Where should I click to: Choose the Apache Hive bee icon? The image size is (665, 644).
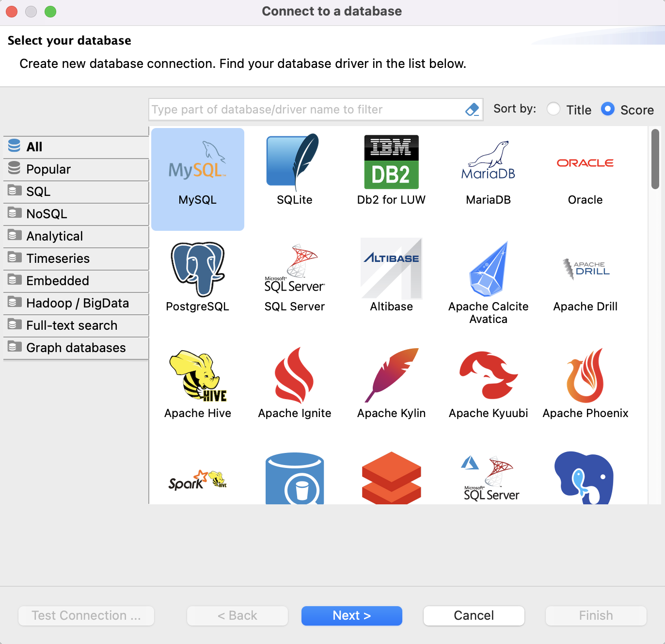tap(197, 376)
